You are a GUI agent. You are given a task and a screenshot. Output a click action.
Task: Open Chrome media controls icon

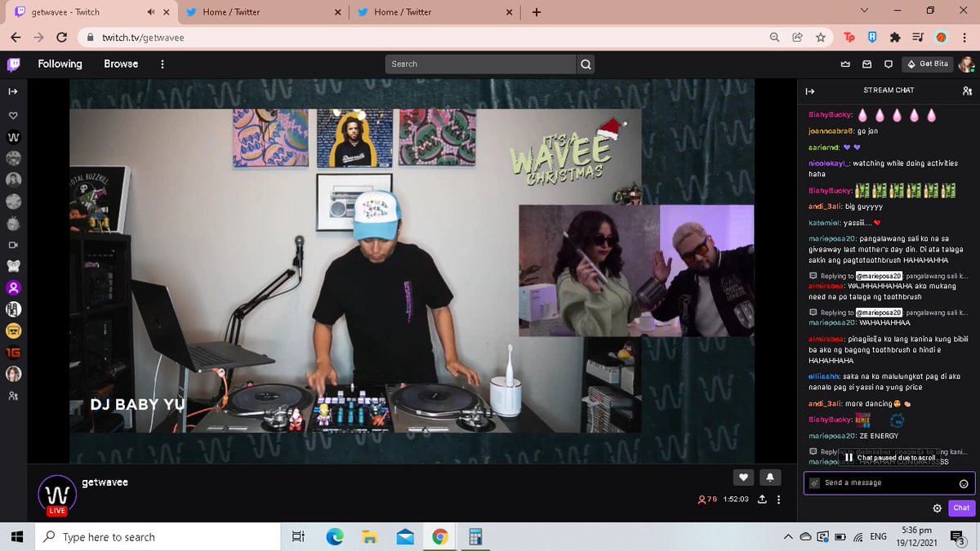[918, 38]
